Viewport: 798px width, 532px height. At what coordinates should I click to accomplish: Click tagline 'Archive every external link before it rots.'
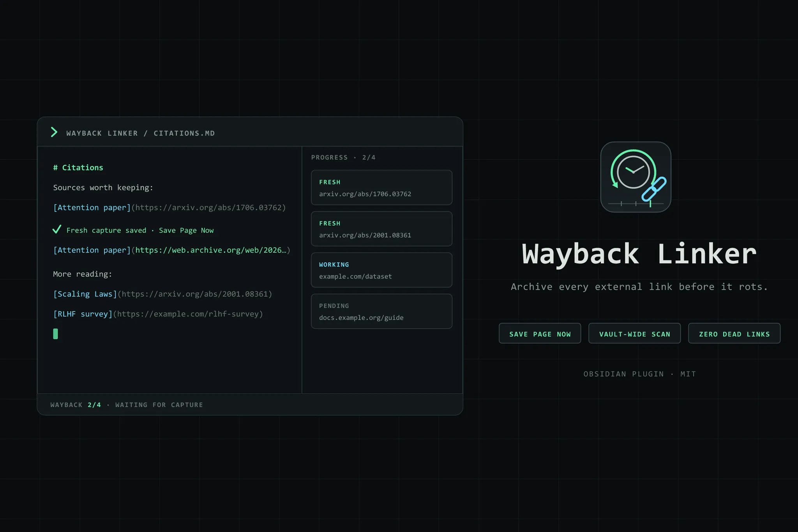click(x=639, y=287)
